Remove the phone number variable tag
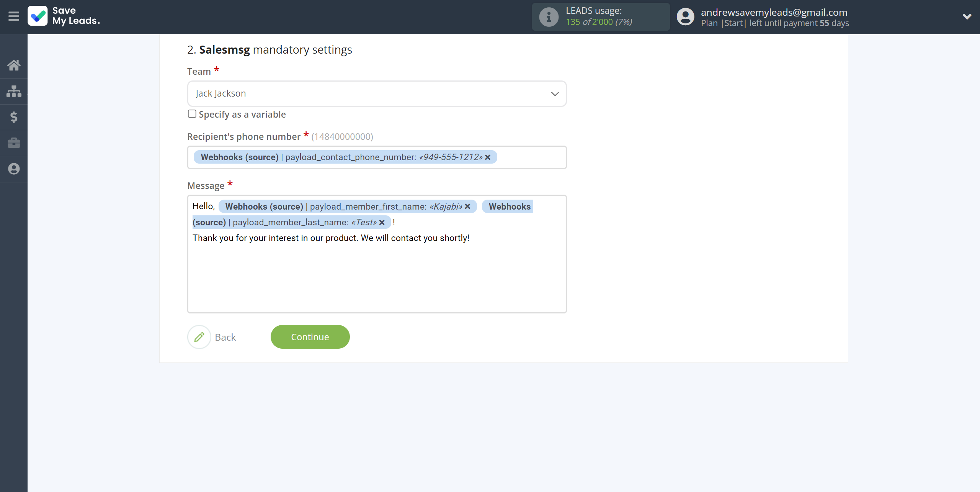Viewport: 980px width, 492px height. coord(488,157)
